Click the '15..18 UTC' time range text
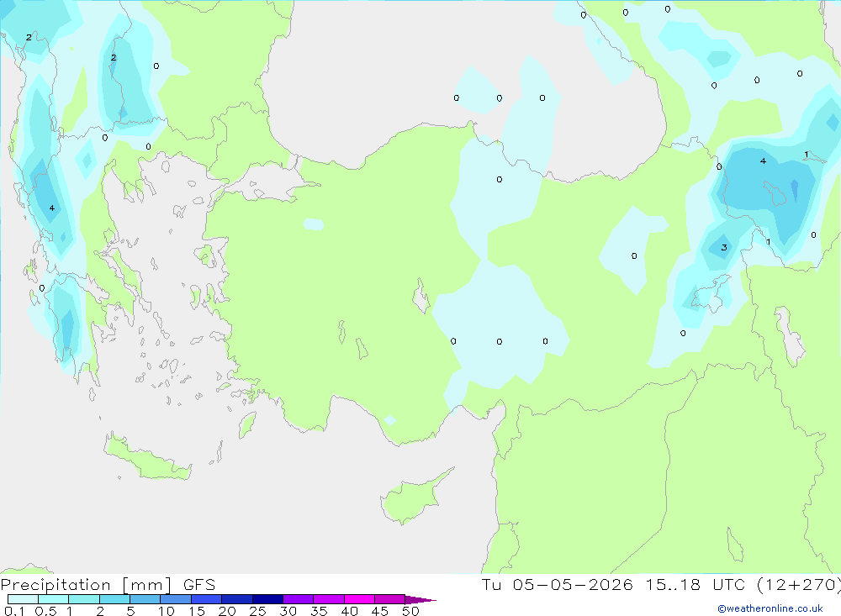Image resolution: width=841 pixels, height=616 pixels. tap(696, 584)
